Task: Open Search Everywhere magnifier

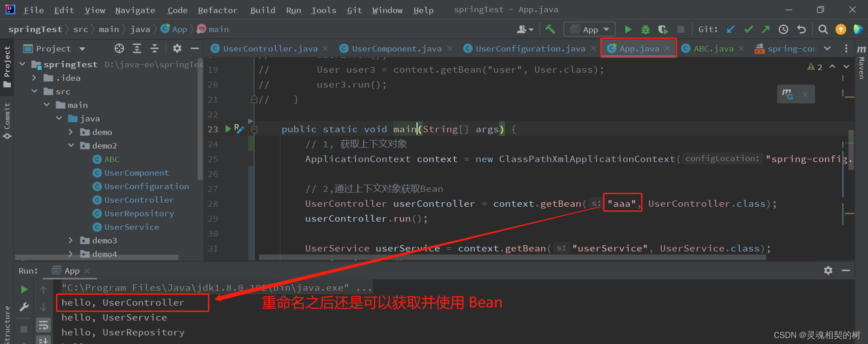Action: (823, 29)
